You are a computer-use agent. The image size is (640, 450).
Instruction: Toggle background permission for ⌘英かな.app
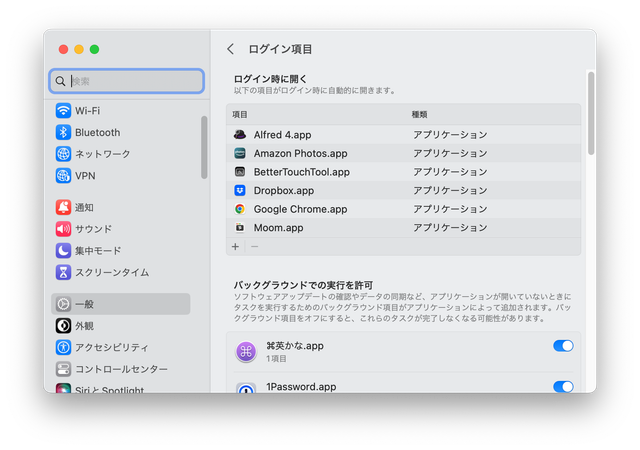[x=563, y=346]
